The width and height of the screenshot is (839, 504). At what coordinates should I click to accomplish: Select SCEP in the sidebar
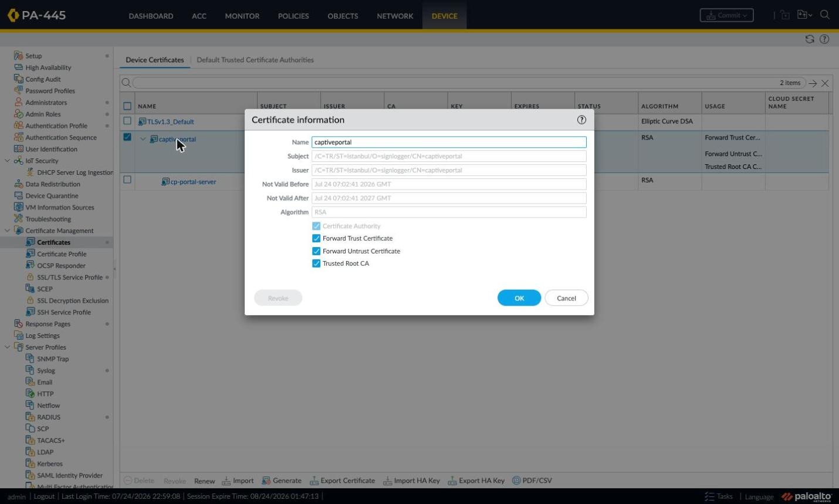tap(45, 289)
